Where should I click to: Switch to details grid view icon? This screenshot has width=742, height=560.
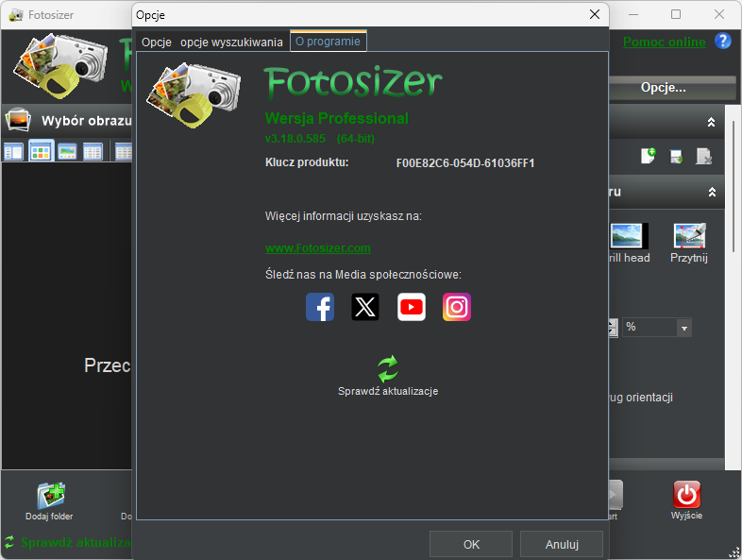(93, 152)
